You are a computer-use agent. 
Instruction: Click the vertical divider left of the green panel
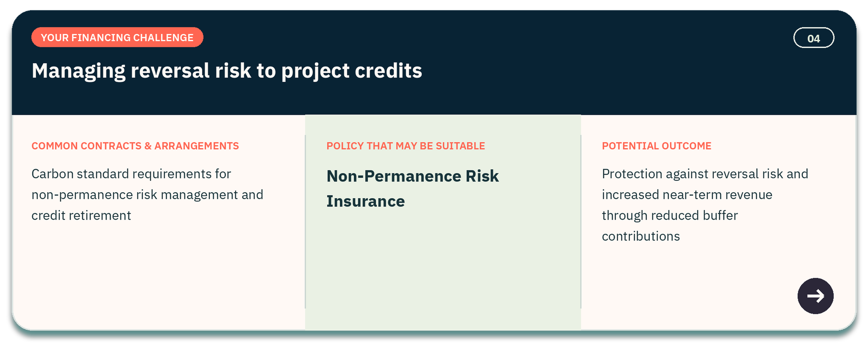(305, 222)
